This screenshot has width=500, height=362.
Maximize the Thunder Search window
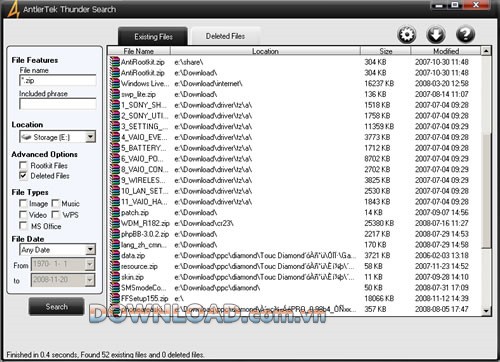click(x=455, y=5)
